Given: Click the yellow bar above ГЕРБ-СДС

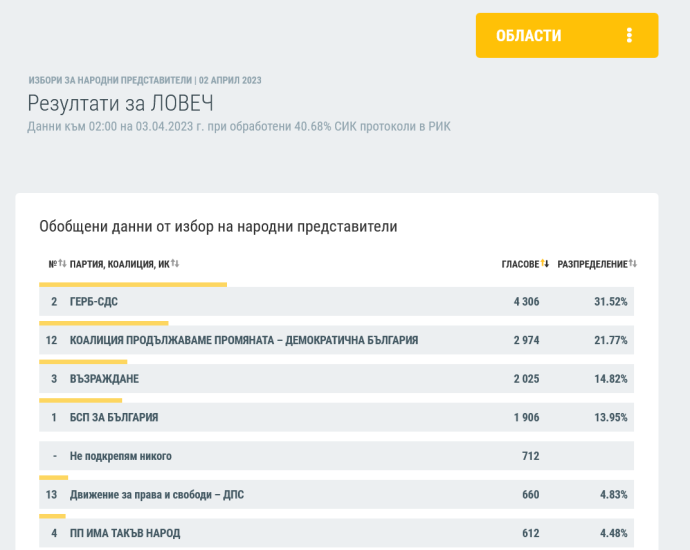Looking at the screenshot, I should click(x=133, y=285).
